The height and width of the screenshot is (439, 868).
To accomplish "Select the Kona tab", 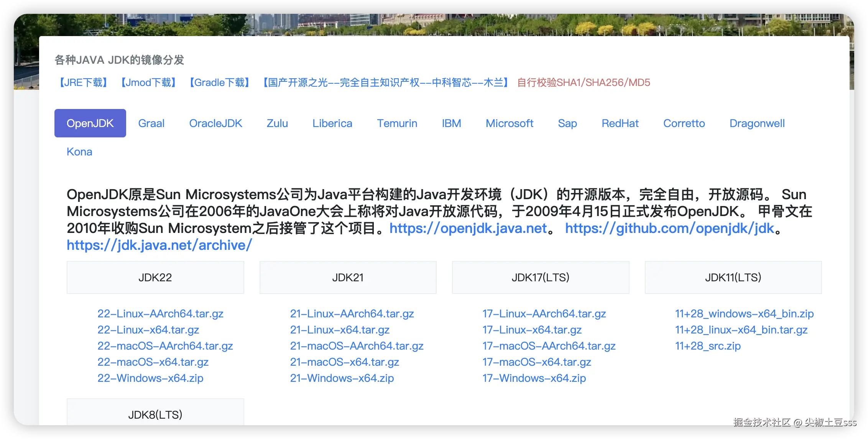I will pos(79,152).
